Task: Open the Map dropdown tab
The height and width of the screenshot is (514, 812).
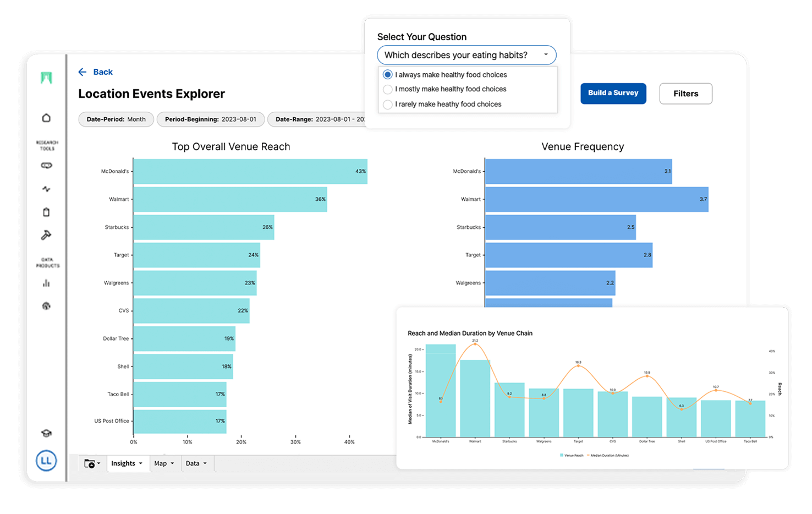Action: coord(164,463)
